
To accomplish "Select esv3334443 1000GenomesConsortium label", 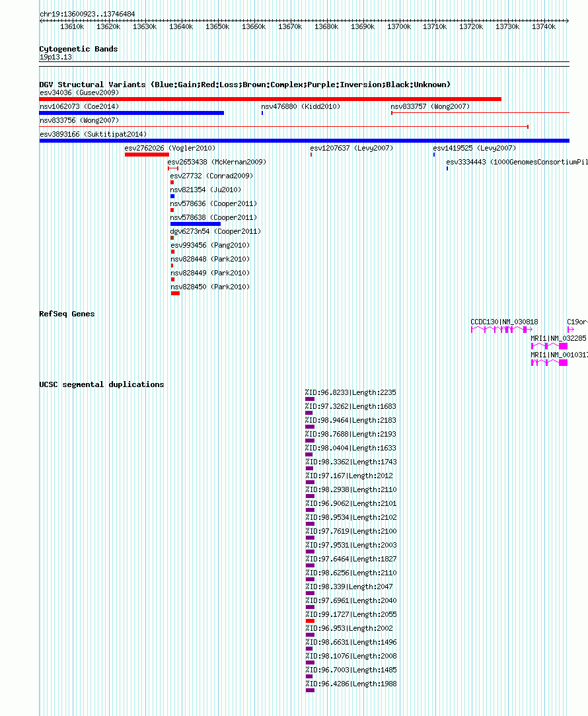I will 517,162.
